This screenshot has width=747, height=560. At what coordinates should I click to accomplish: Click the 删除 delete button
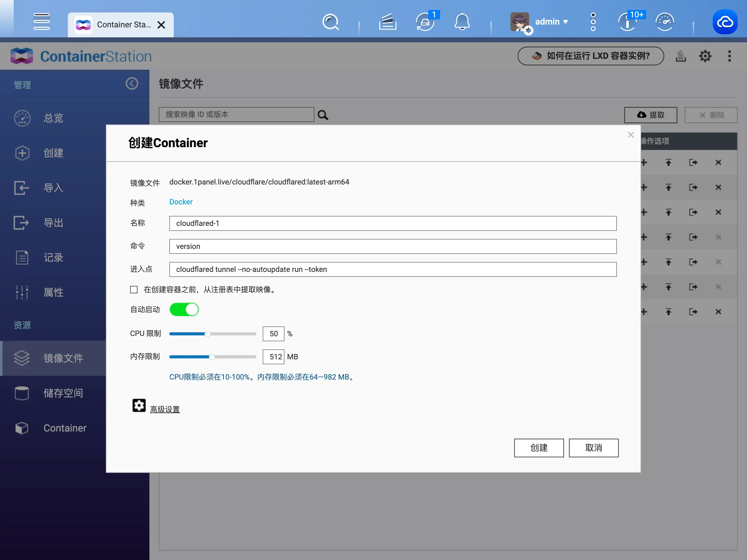point(711,115)
